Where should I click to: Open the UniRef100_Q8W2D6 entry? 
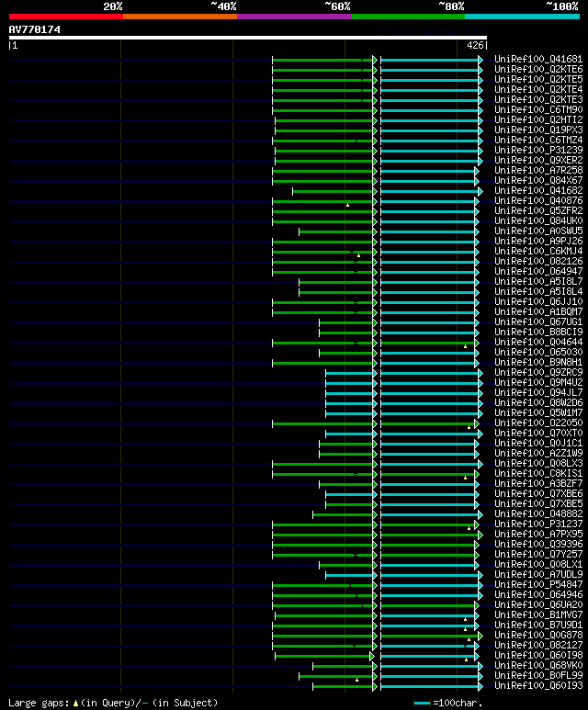pos(538,403)
